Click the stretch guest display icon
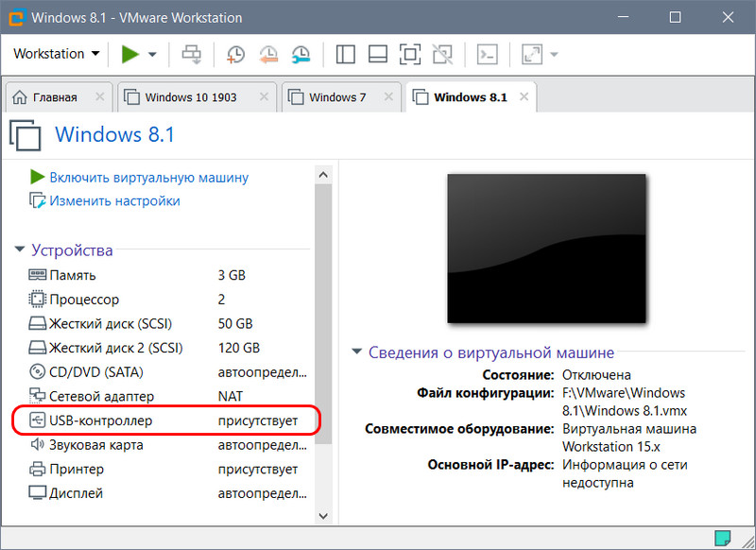The image size is (756, 550). point(532,54)
